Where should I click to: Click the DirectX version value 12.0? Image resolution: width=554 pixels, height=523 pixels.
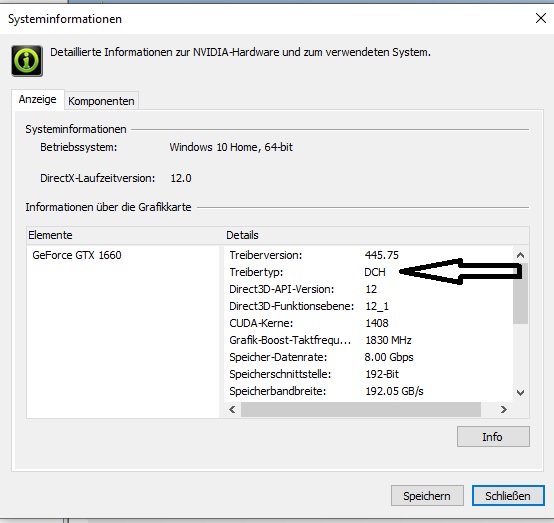(181, 178)
